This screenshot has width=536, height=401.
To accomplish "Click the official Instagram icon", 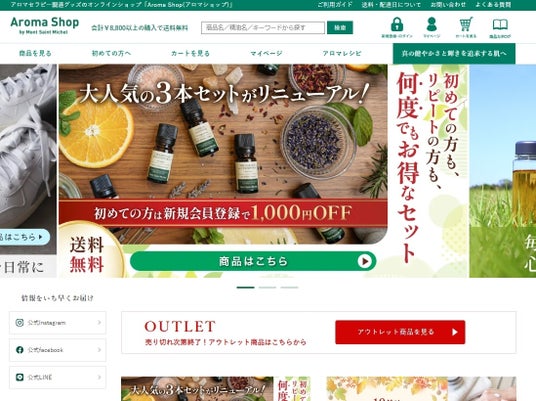I will click(20, 323).
